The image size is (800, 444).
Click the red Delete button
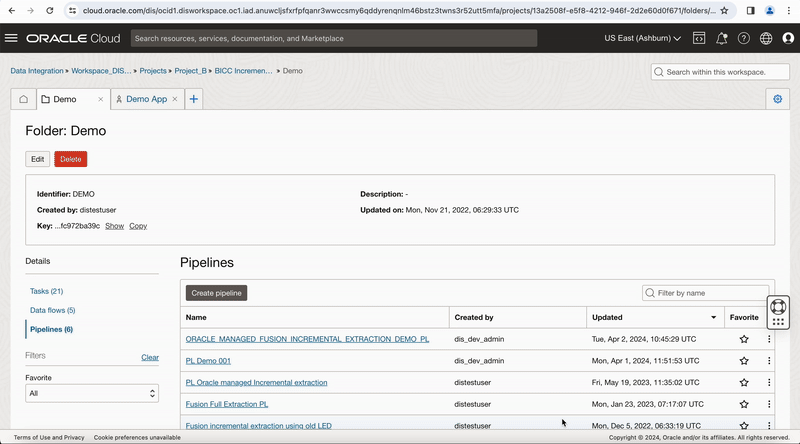71,159
